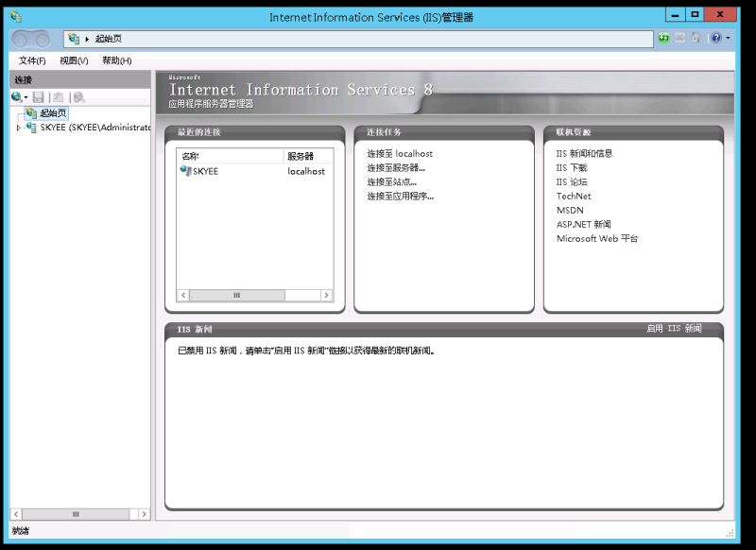This screenshot has height=550, width=756.
Task: Click the recent connections horizontal scrollbar thumb
Action: 237,295
